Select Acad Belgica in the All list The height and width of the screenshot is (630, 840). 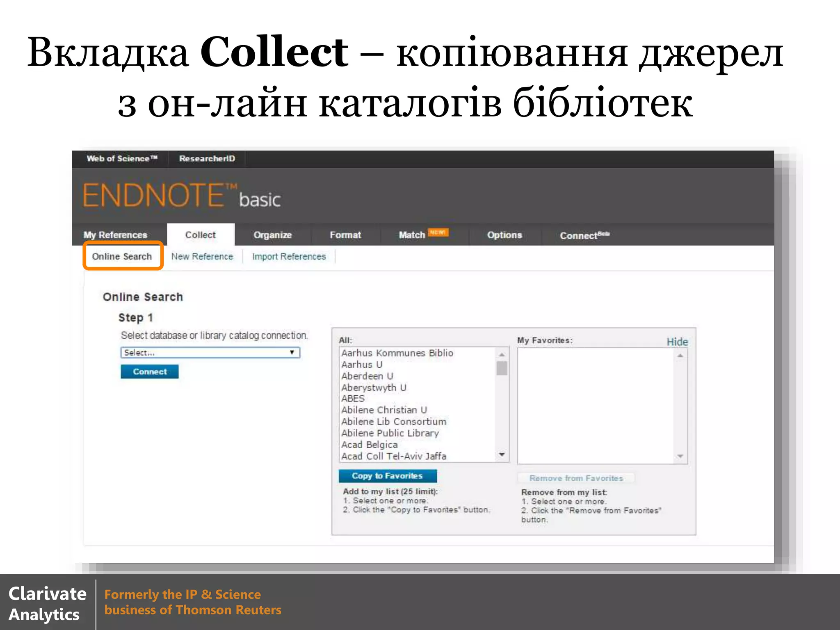(x=370, y=445)
